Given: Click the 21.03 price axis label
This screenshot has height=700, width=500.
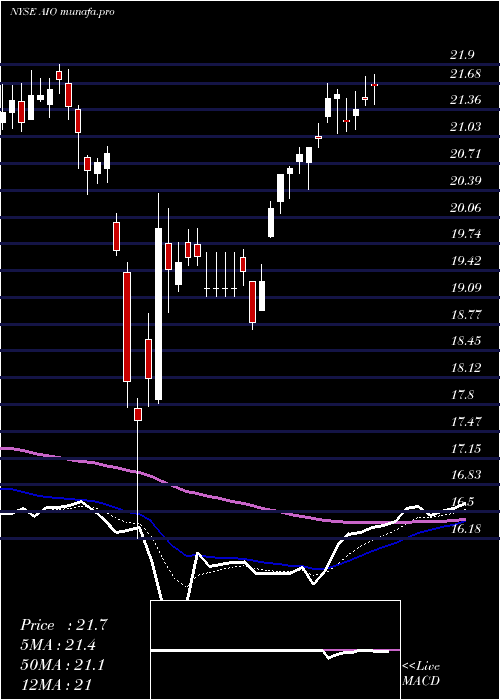Looking at the screenshot, I should click(466, 127).
